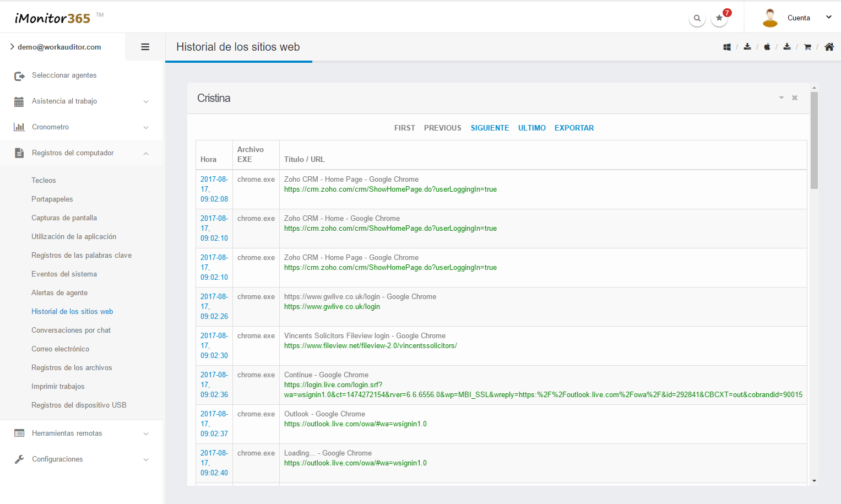Open the star notifications with badge 7
The height and width of the screenshot is (504, 841).
(x=719, y=18)
